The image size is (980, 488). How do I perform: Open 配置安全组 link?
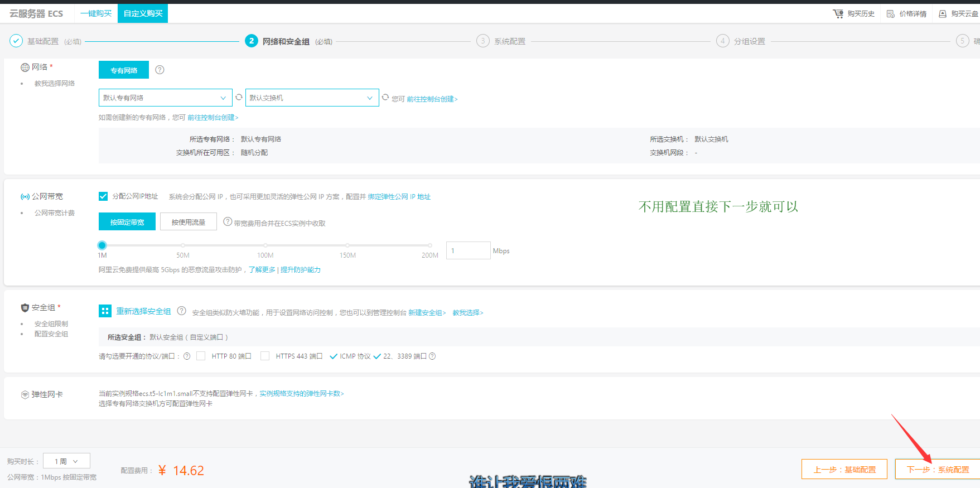pyautogui.click(x=51, y=334)
